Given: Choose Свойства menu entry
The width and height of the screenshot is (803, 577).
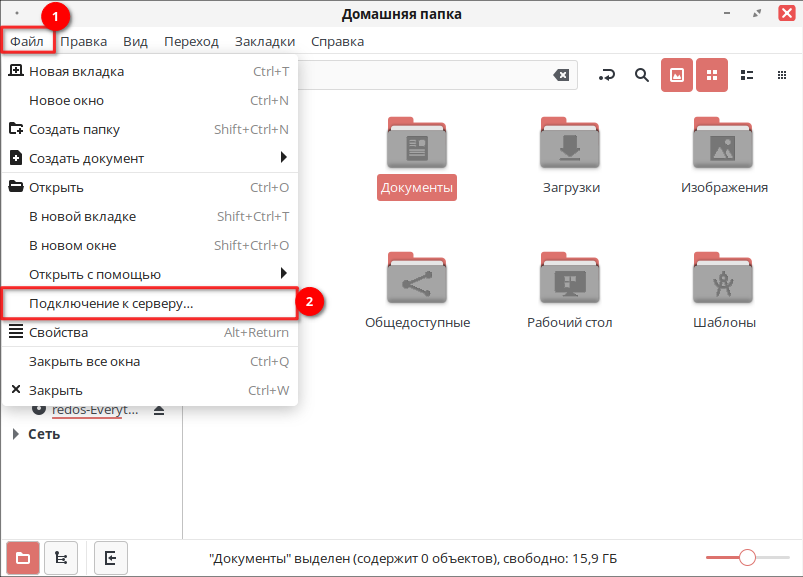Looking at the screenshot, I should (x=150, y=332).
